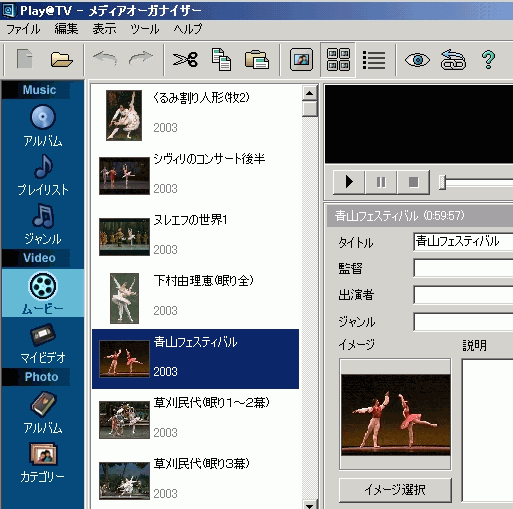Open a folder with the toolbar icon

coord(62,60)
